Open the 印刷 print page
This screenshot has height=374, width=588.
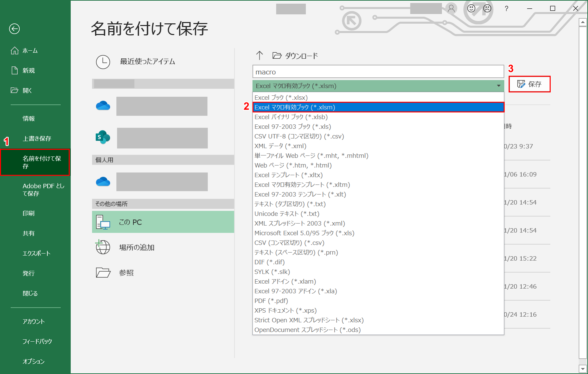[x=35, y=213]
